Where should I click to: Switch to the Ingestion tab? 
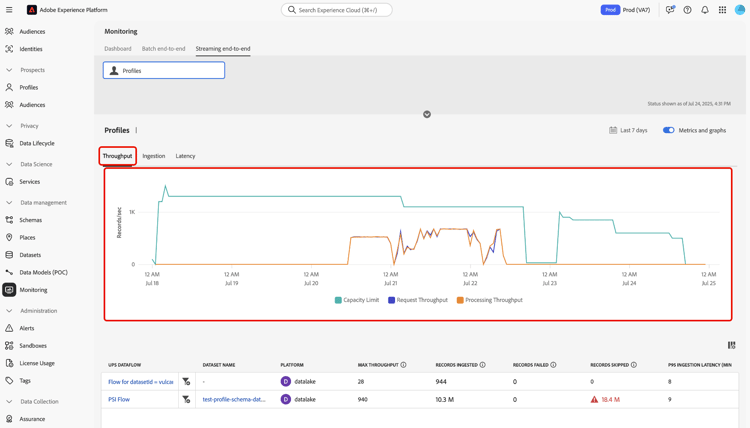coord(154,156)
